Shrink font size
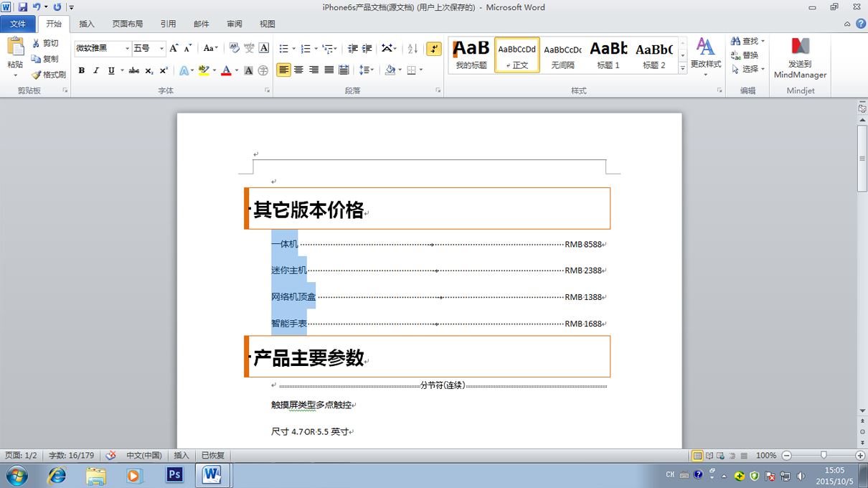868x488 pixels. click(x=188, y=48)
